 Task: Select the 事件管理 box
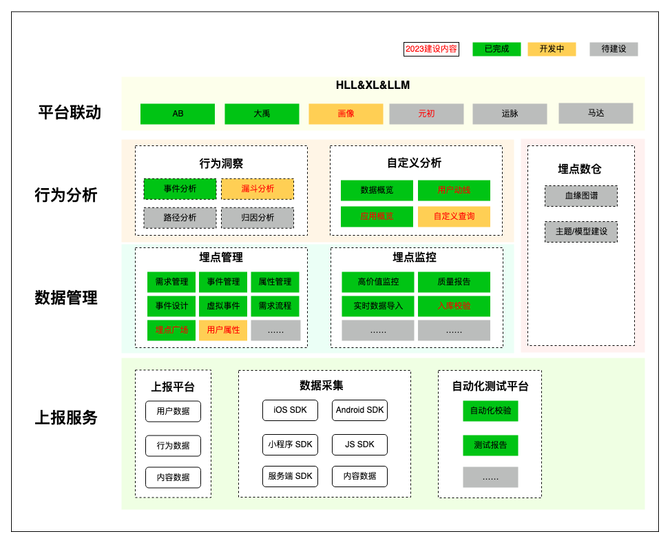coord(223,282)
